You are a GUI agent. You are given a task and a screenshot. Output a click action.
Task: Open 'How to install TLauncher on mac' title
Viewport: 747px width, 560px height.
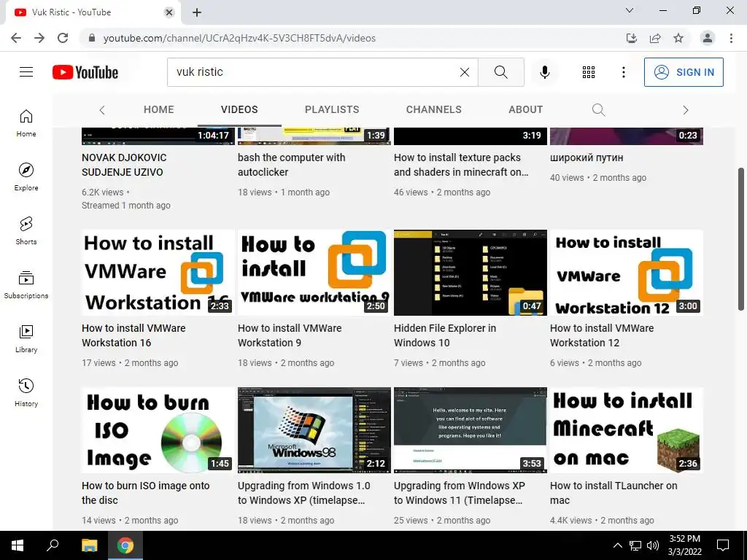tap(614, 493)
